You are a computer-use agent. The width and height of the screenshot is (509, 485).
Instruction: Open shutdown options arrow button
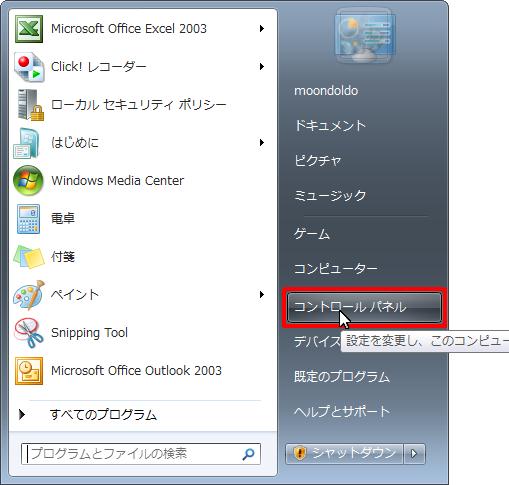414,454
